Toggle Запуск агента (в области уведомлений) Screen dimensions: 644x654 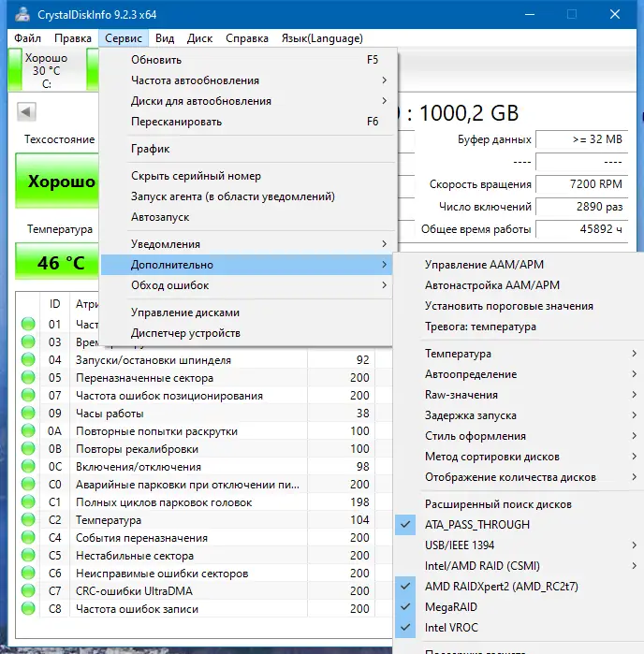point(246,196)
